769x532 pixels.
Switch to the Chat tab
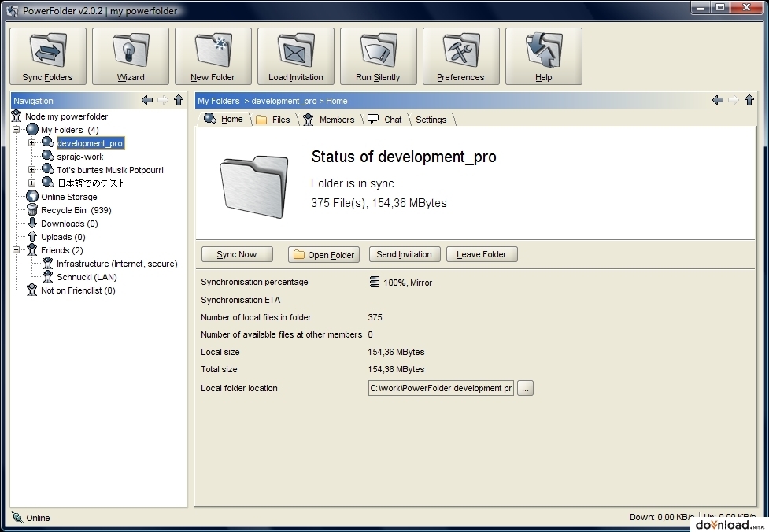click(x=385, y=120)
